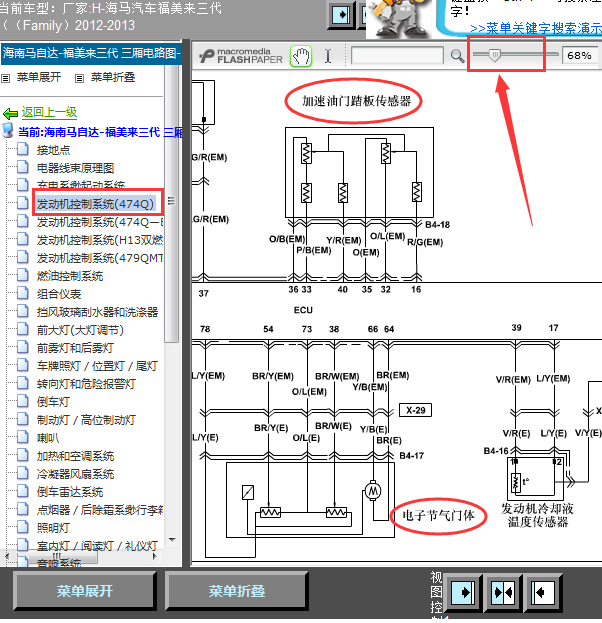Click the document icon beside 倒车灯
Image resolution: width=602 pixels, height=623 pixels.
click(x=23, y=401)
